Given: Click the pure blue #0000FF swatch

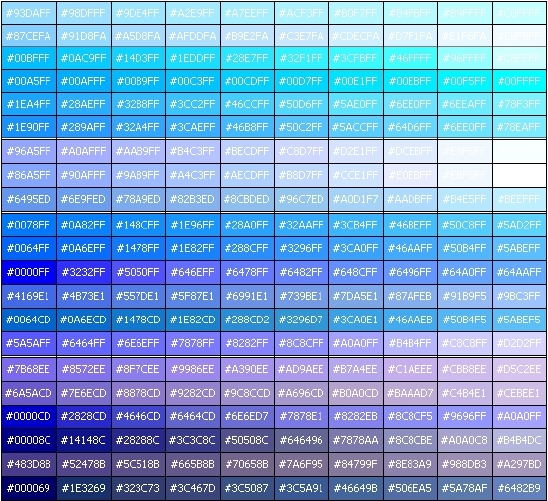Looking at the screenshot, I should click(29, 272).
